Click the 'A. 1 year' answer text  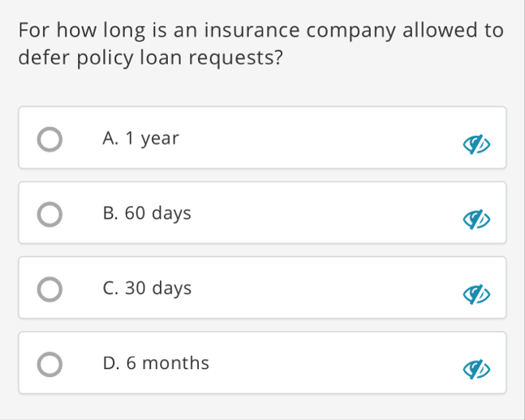tap(140, 139)
